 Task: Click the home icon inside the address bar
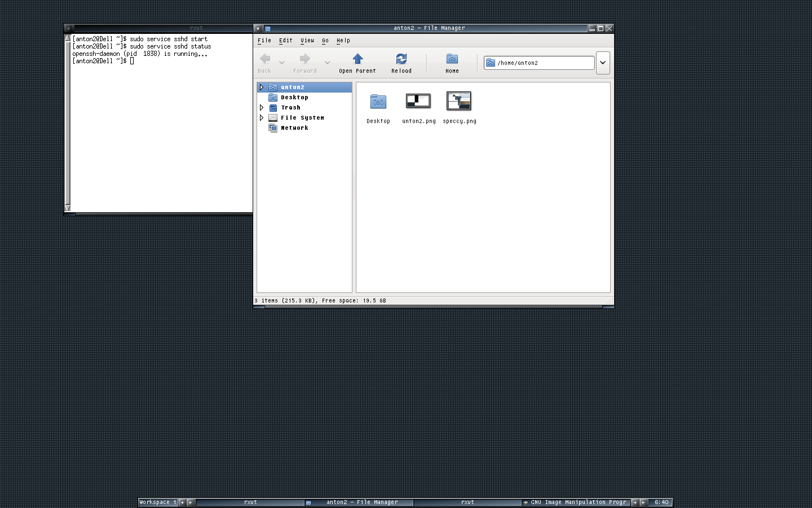490,63
